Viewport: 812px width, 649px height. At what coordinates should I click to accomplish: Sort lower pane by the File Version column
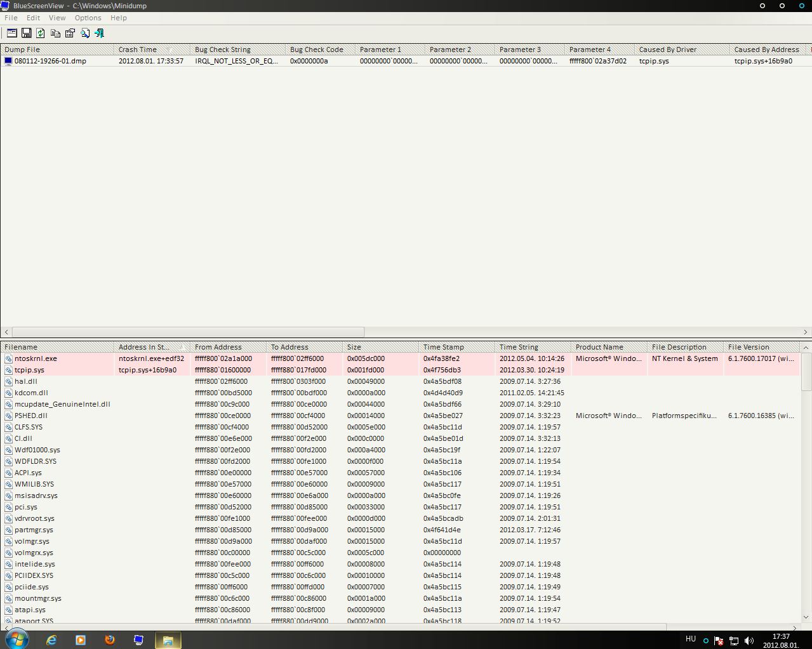[762, 347]
